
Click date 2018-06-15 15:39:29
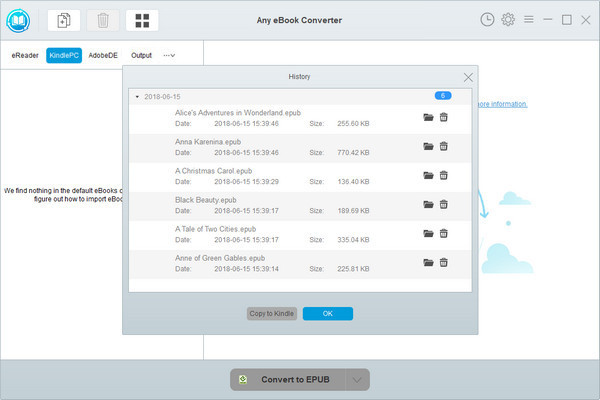coord(246,182)
